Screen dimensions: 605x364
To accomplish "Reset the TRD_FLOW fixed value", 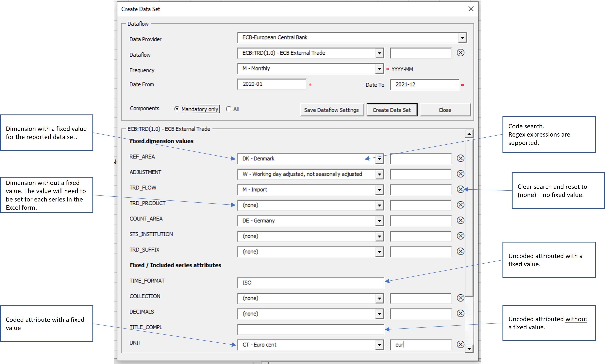I will [460, 189].
